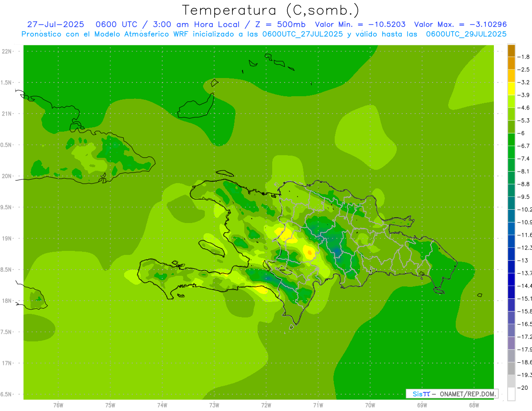Click the 'Temperatura (C,somb.)' chart title
This screenshot has width=532, height=411.
(270, 10)
